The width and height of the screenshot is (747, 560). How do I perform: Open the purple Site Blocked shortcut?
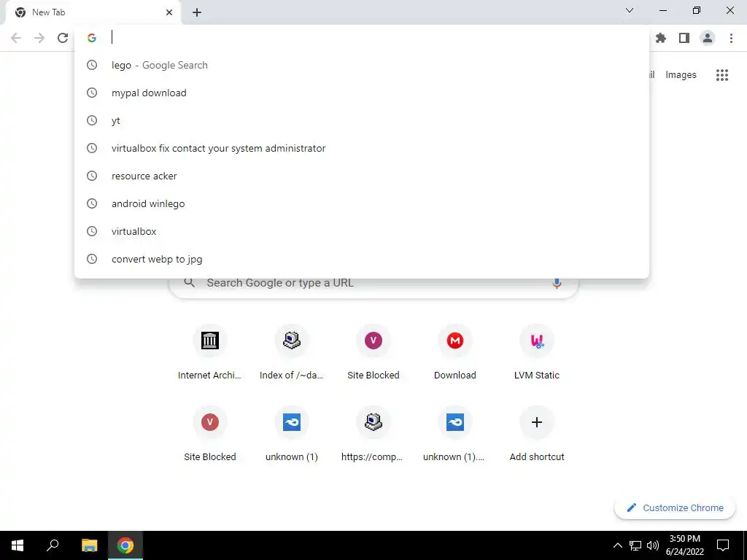(x=373, y=352)
